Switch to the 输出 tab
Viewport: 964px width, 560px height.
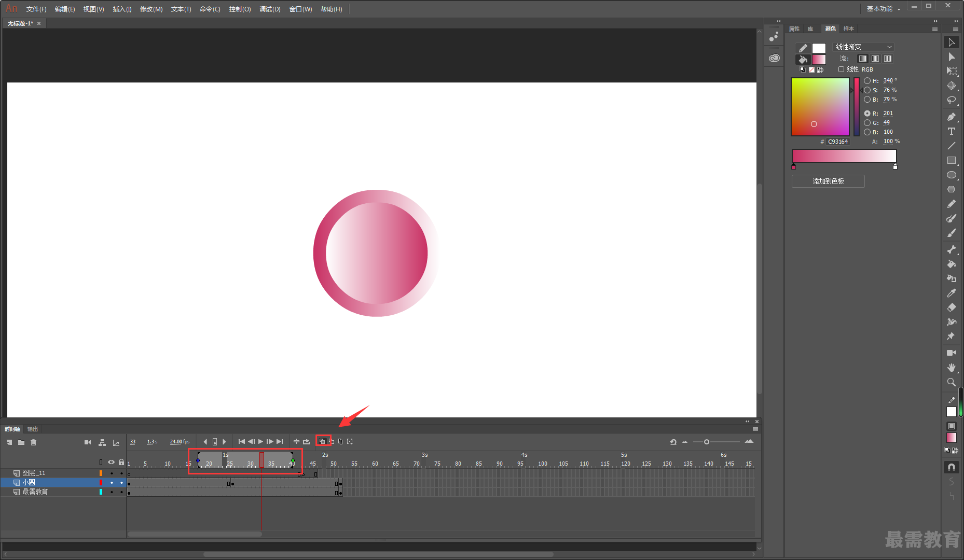(x=33, y=429)
